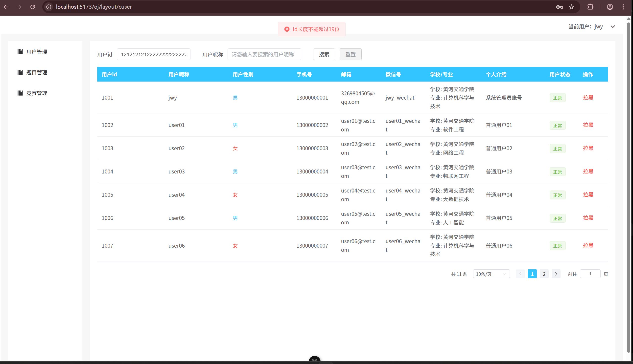This screenshot has width=633, height=364.
Task: Click the browser profile avatar icon
Action: [x=610, y=7]
